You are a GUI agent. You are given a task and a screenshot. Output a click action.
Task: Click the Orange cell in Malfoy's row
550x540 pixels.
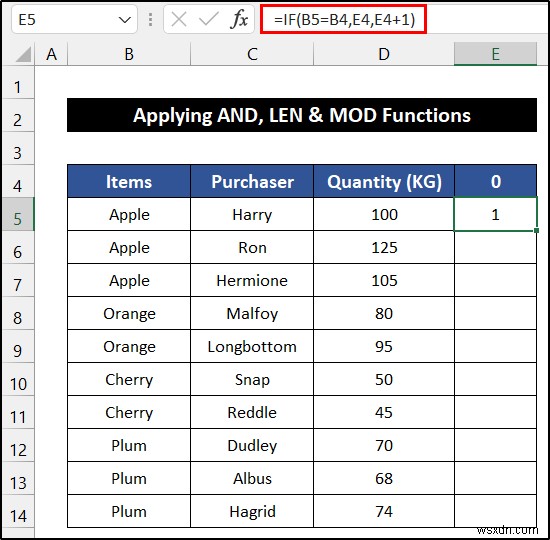129,313
